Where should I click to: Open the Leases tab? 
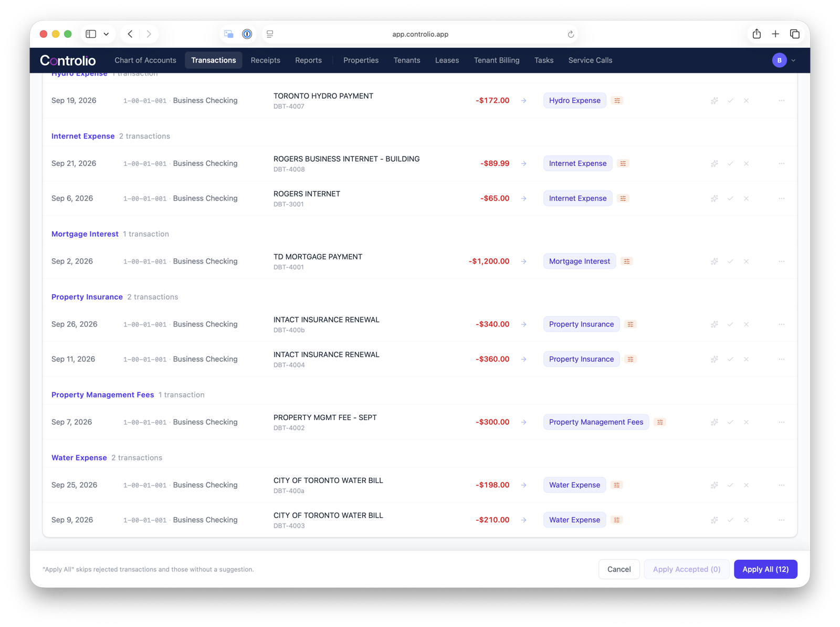tap(447, 60)
